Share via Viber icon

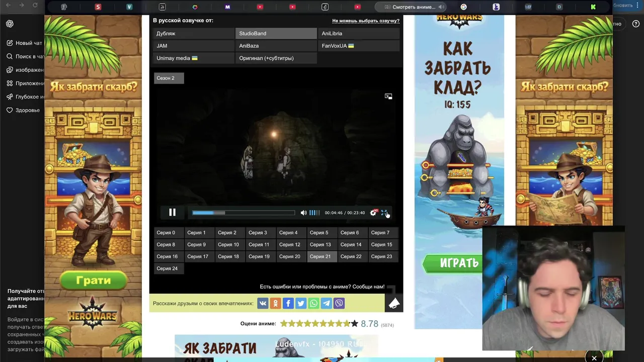[x=340, y=303]
